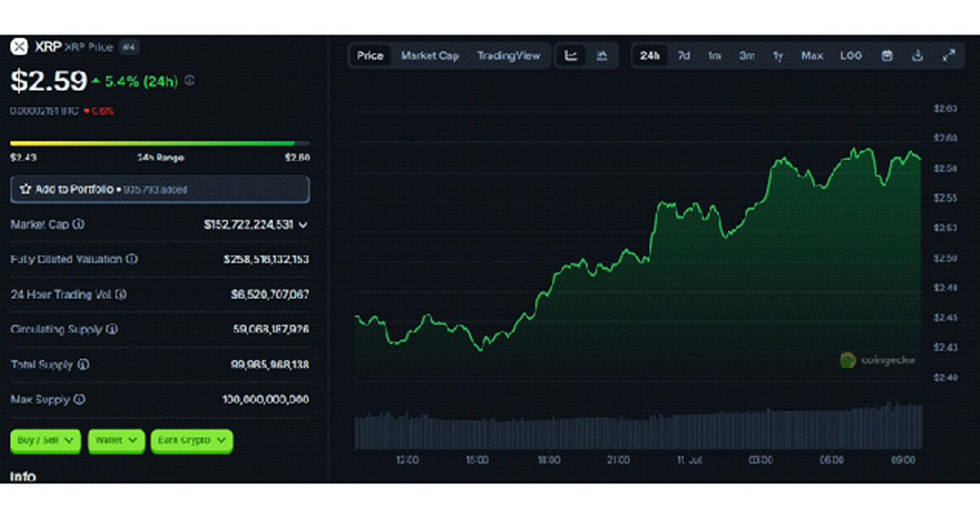Screen dimensions: 980x514
Task: Expand the Market Cap value chevron
Action: click(303, 224)
